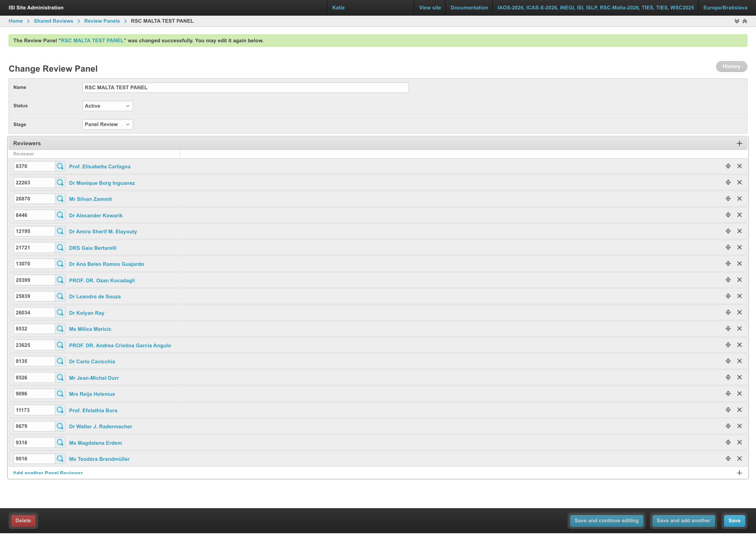Click View site in top bar

[430, 7]
